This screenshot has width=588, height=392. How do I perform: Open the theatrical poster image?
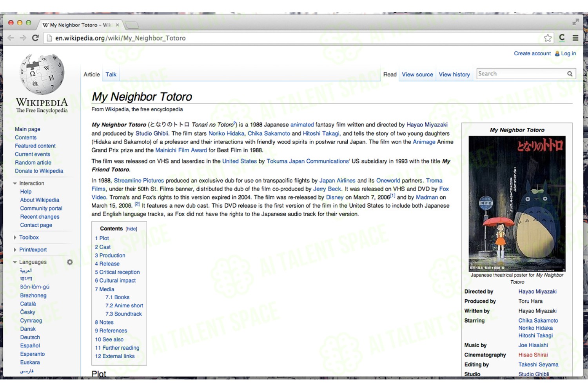(x=517, y=203)
